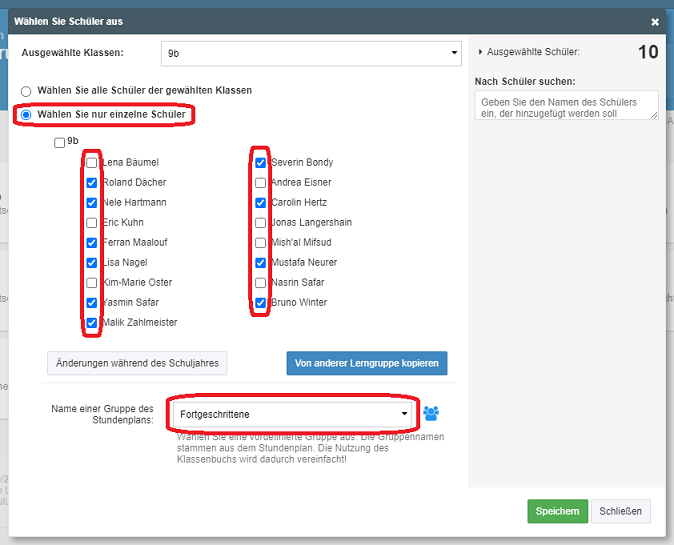
Task: Click the Schließen button
Action: pos(620,511)
